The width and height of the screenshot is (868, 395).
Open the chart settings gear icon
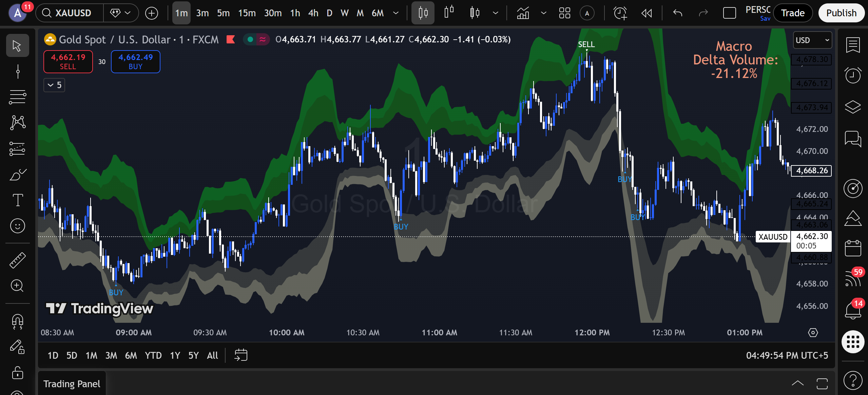coord(813,333)
